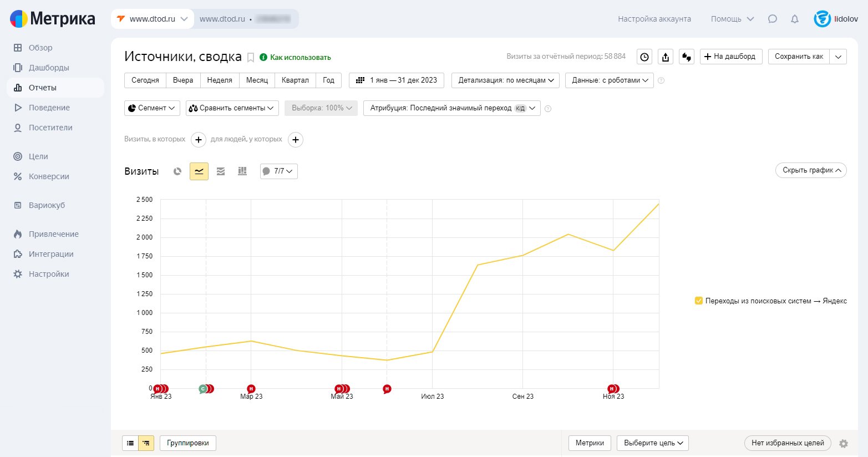Viewport: 868px width, 457px height.
Task: Click the На дашборд button
Action: [x=731, y=57]
